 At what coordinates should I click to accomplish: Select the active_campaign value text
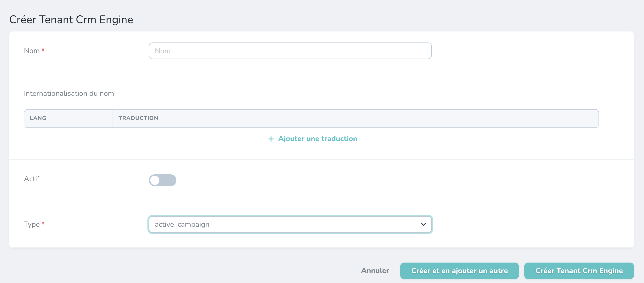tap(182, 224)
